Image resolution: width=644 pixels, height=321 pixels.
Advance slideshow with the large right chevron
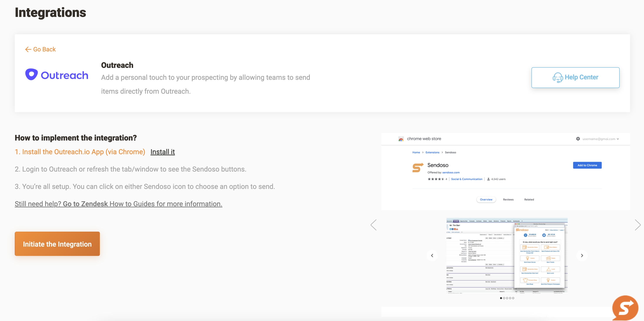[637, 225]
